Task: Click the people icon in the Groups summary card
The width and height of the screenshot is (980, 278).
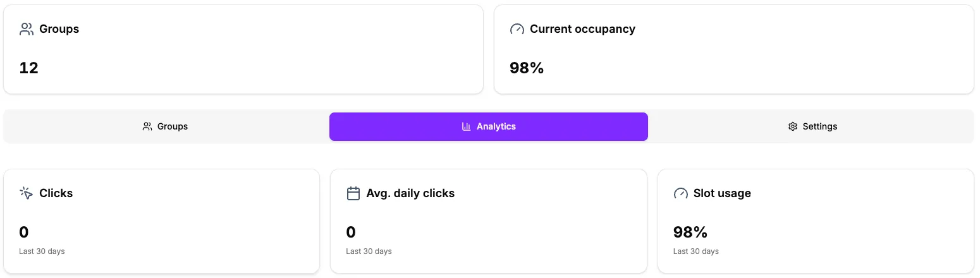Action: click(x=26, y=29)
